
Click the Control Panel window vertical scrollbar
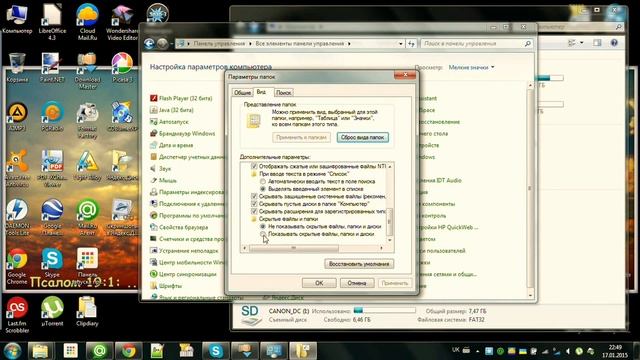coord(530,188)
